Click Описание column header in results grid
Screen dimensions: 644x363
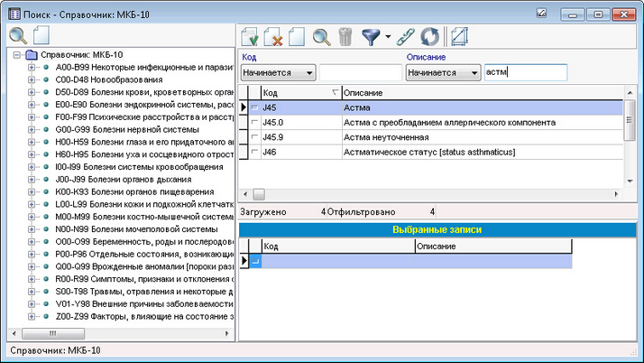pyautogui.click(x=483, y=93)
